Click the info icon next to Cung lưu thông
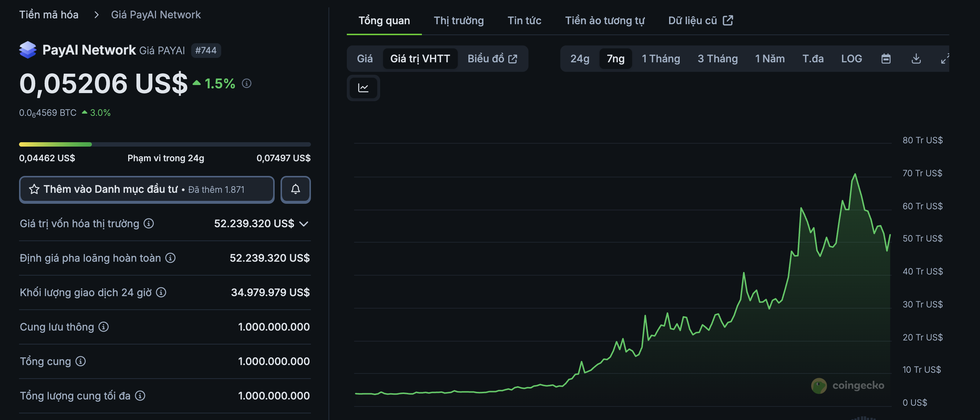This screenshot has width=980, height=420. click(104, 326)
